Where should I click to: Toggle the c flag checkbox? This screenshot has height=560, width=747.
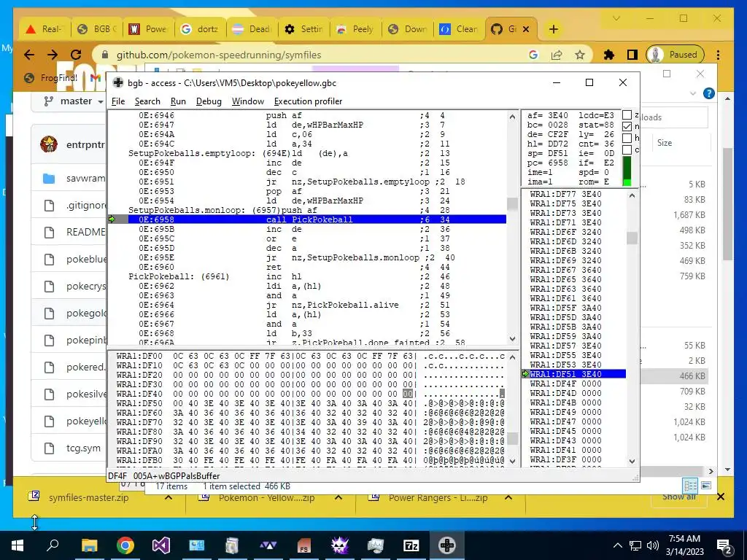(627, 149)
